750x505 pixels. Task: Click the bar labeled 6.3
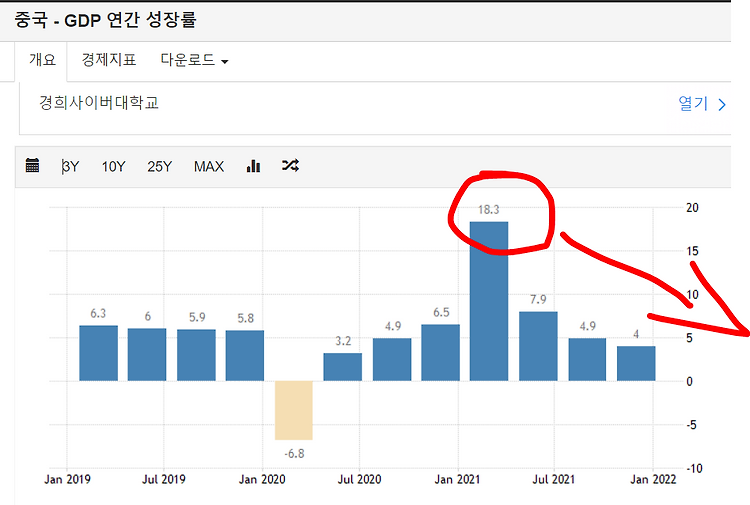tap(99, 353)
